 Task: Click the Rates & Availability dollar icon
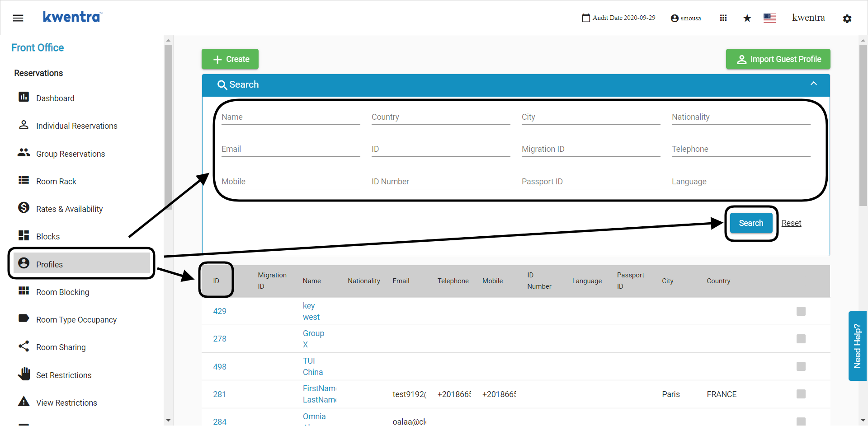[24, 207]
